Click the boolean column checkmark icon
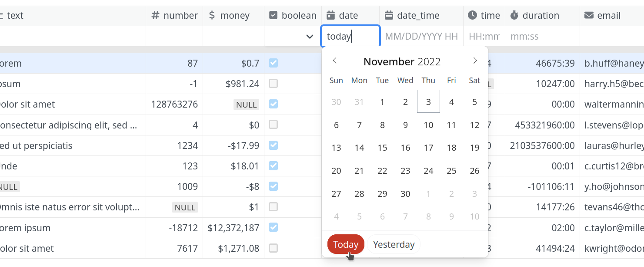Screen dimensions: 644x267 [274, 16]
